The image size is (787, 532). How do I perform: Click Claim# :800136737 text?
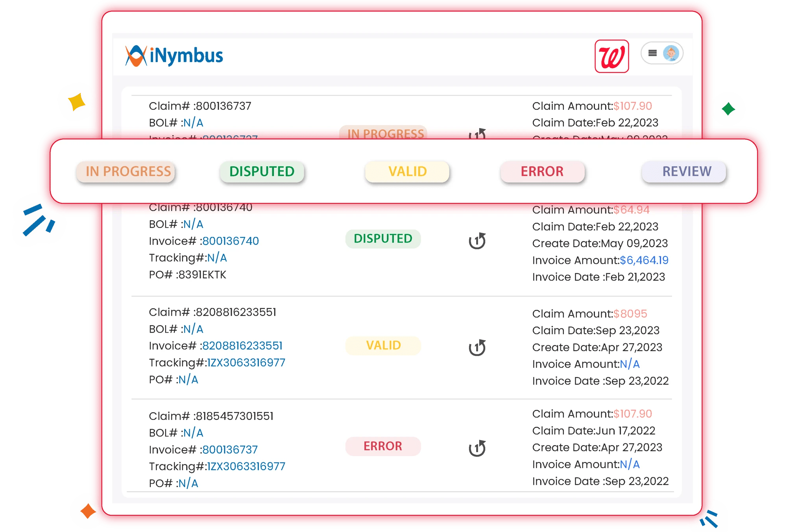200,106
